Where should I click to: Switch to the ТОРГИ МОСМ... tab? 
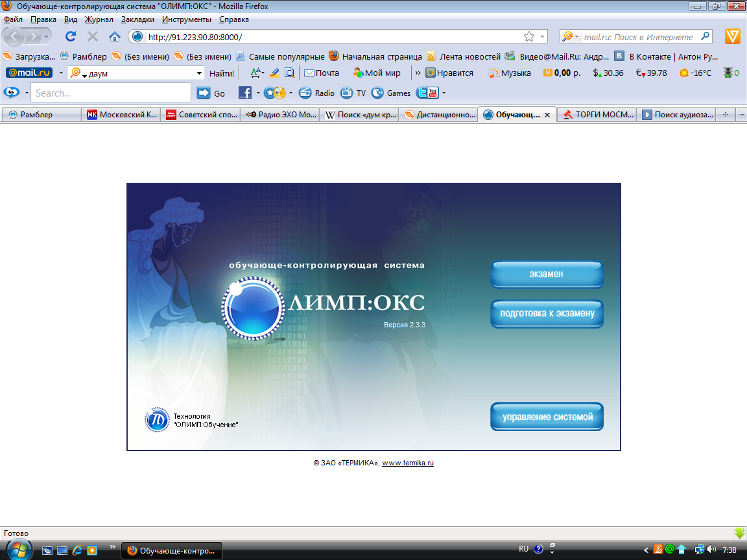(x=597, y=114)
